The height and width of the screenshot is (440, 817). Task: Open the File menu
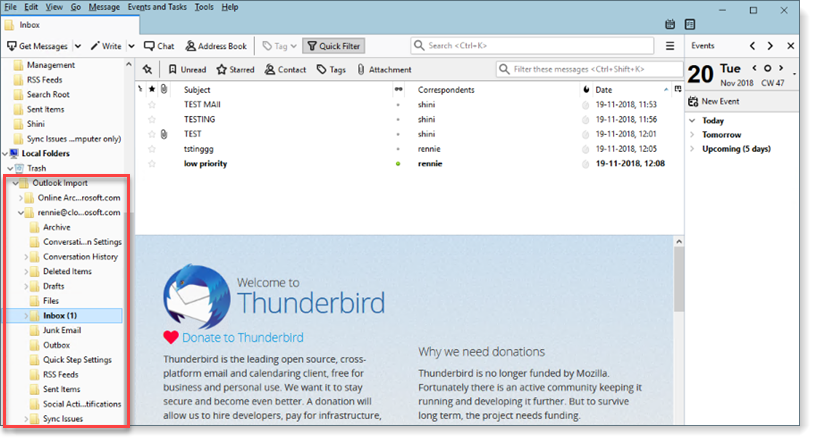pos(10,7)
